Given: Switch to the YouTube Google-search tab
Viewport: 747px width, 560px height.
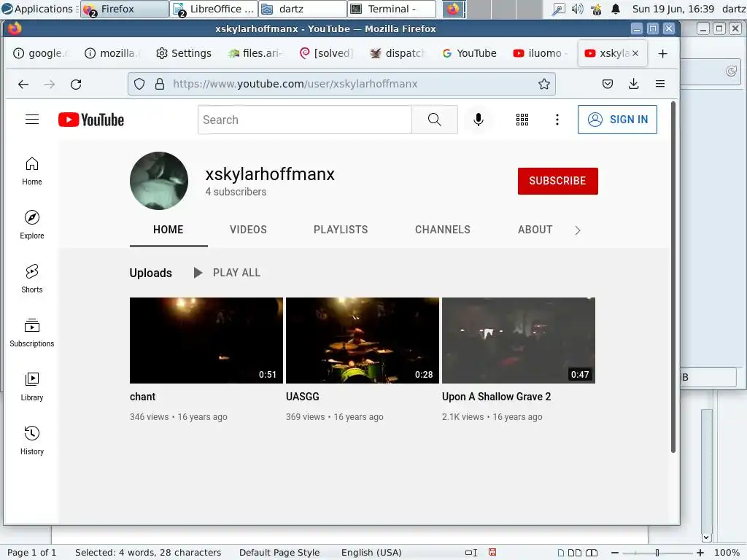Looking at the screenshot, I should tap(470, 53).
